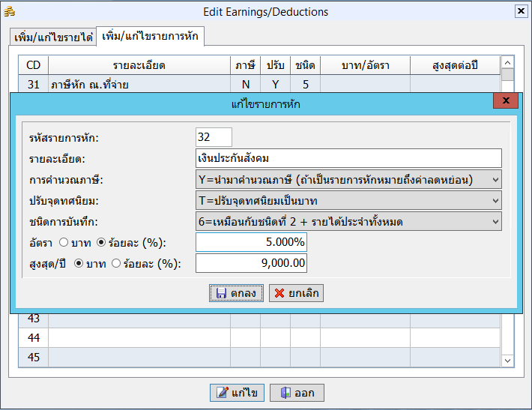This screenshot has width=532, height=410.
Task: Click the รหัสรายการหัก code field
Action: (214, 137)
